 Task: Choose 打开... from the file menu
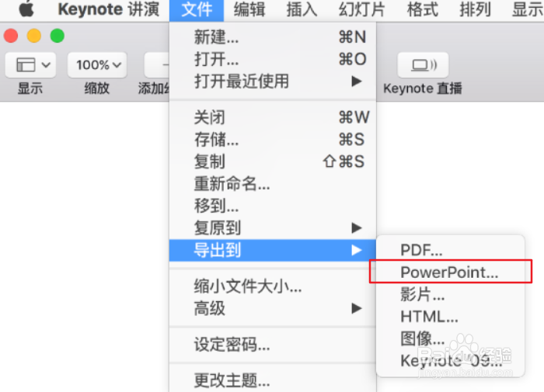[x=273, y=59]
